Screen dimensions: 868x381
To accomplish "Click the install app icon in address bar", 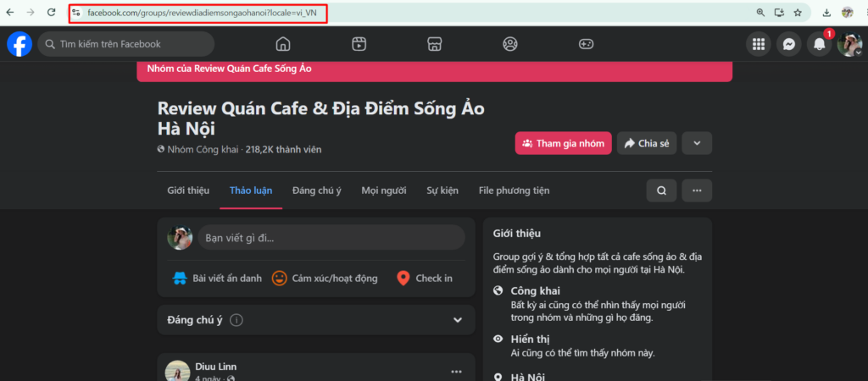I will tap(780, 12).
